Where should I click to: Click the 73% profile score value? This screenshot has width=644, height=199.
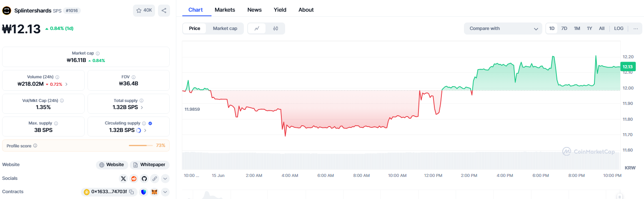point(161,146)
